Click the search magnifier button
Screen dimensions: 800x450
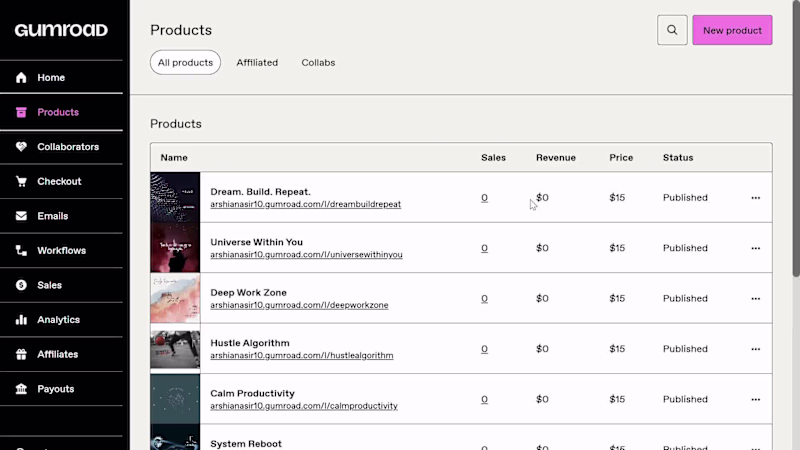(x=672, y=30)
